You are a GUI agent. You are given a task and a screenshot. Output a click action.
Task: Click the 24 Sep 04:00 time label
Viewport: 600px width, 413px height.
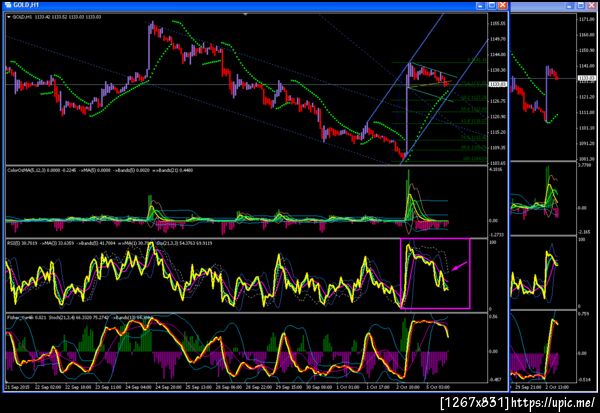[x=138, y=387]
